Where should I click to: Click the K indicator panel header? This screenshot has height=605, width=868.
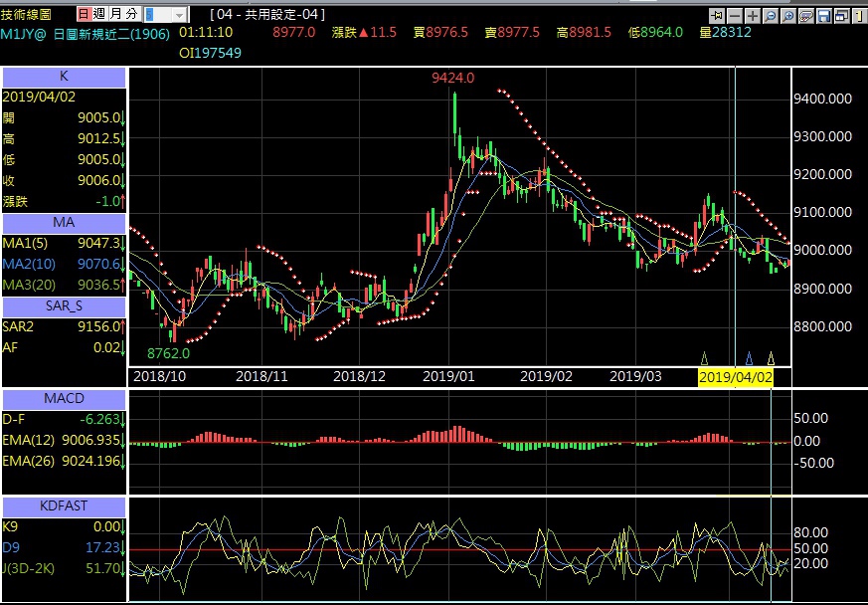(64, 77)
